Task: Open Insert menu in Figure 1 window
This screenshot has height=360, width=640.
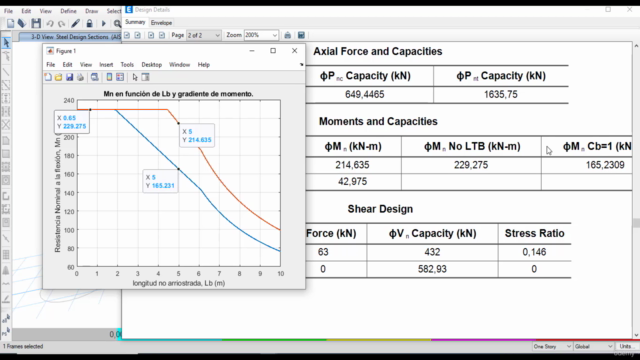Action: [x=106, y=64]
